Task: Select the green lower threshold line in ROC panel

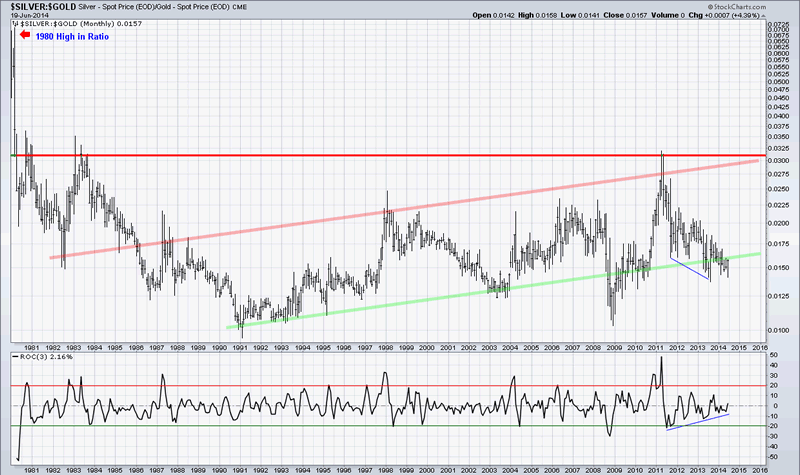Action: (400, 426)
